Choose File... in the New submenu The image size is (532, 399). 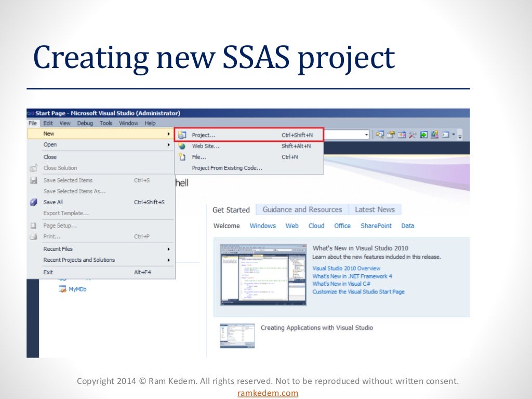coord(249,157)
